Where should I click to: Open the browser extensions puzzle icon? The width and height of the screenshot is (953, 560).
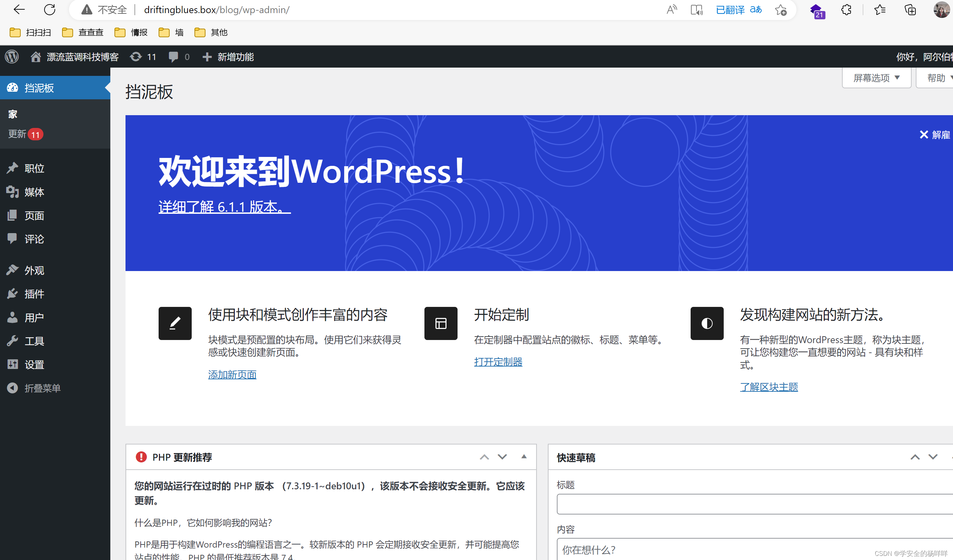[x=846, y=10]
